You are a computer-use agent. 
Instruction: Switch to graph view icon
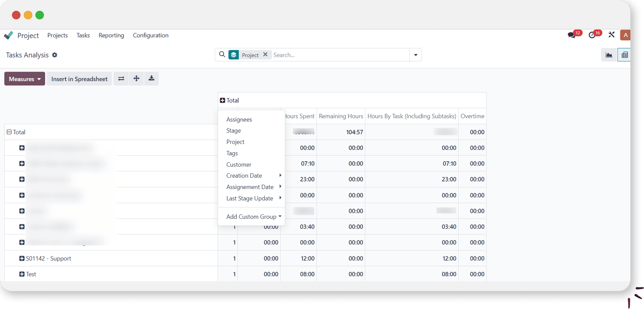[x=609, y=55]
